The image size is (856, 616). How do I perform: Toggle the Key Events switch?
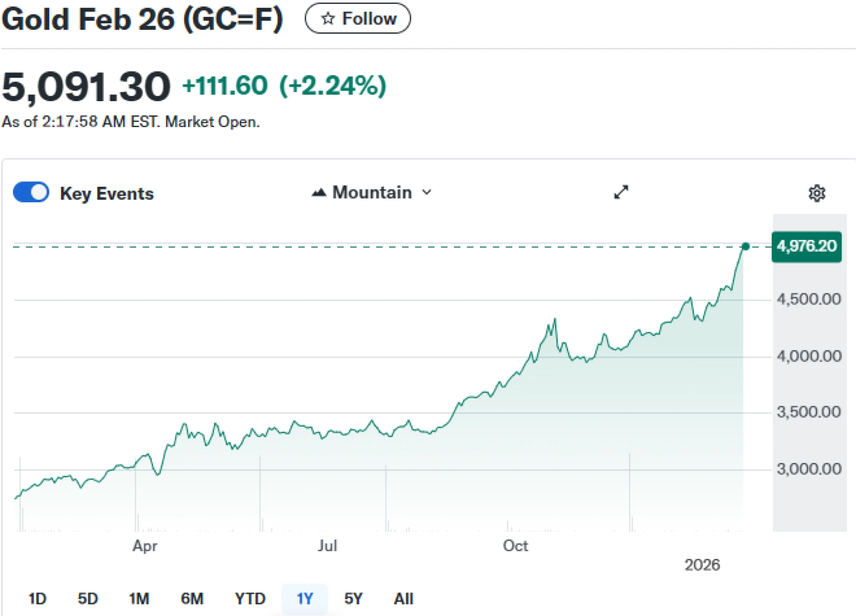(x=31, y=193)
